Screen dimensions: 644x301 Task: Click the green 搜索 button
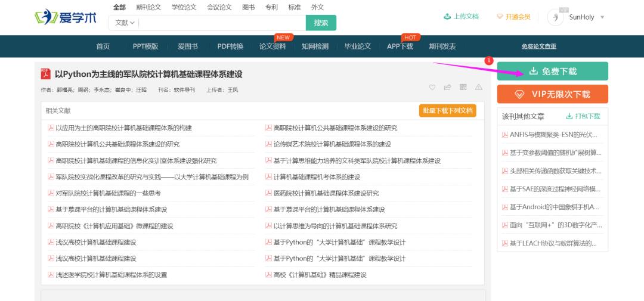[x=321, y=23]
